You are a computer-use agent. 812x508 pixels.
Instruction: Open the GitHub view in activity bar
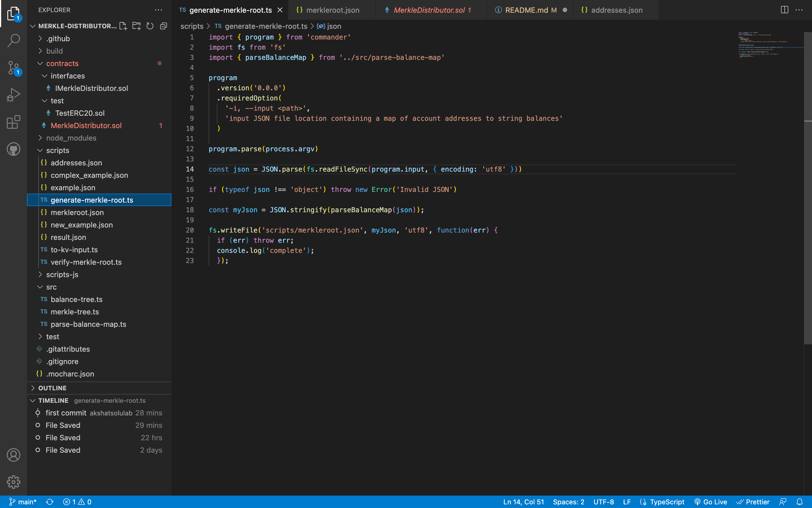click(x=14, y=149)
